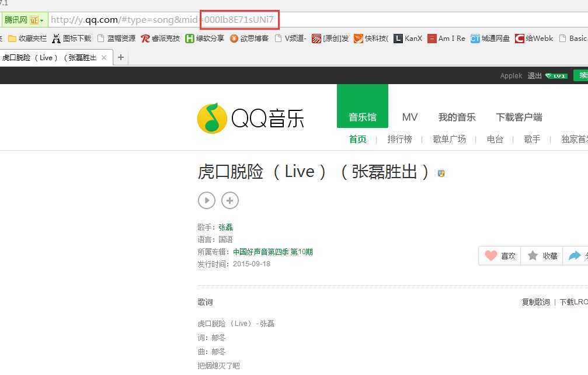
Task: Open the 绿软分享 bookmark
Action: 205,38
